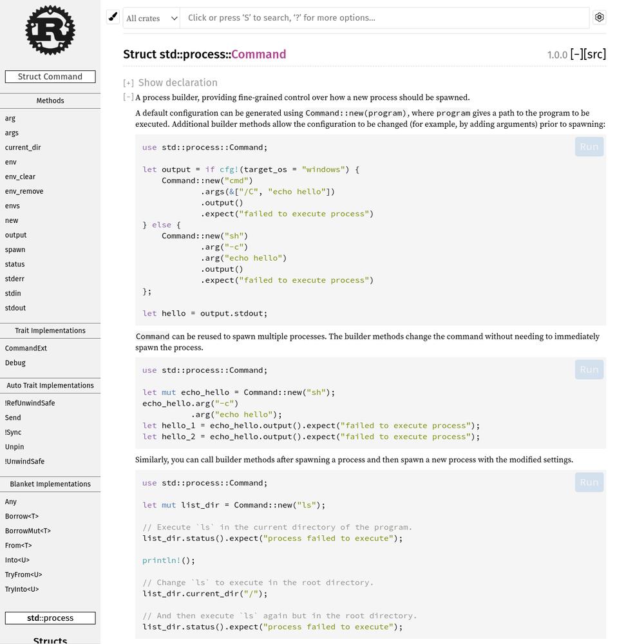Jump to env_clear method

click(20, 176)
